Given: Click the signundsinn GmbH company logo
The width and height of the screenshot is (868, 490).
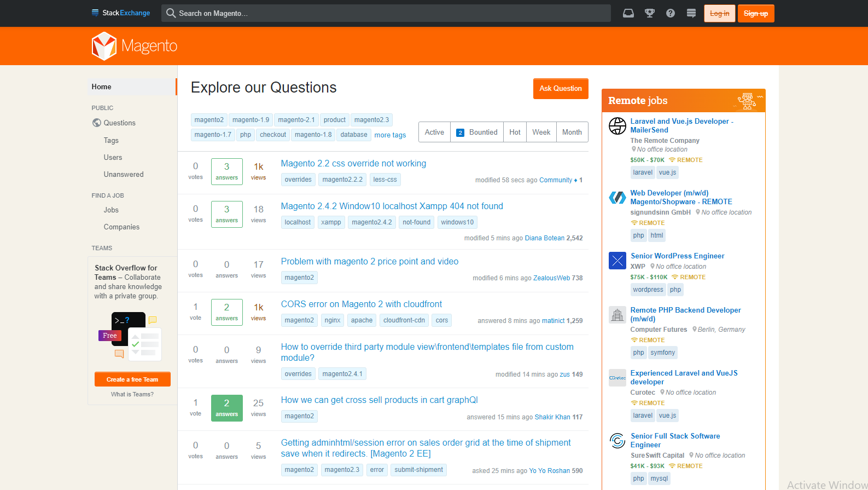Looking at the screenshot, I should click(617, 198).
